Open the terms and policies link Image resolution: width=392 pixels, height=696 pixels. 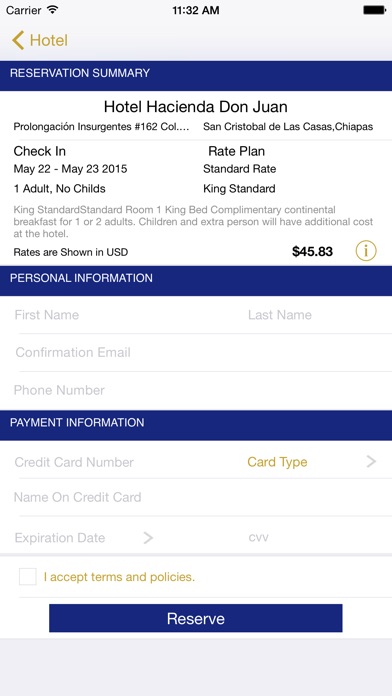click(x=119, y=577)
